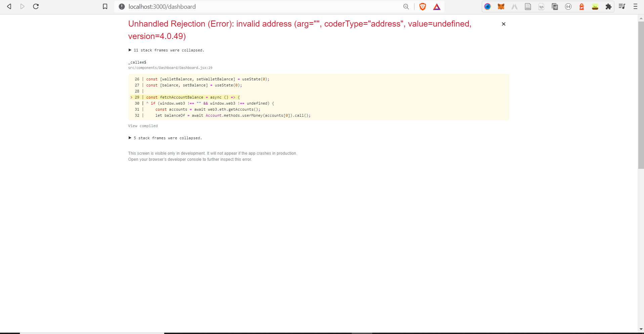Screen dimensions: 644x334
Task: Open the src/components/Dashboard/Dashboard.jsx:29 file link
Action: (170, 68)
